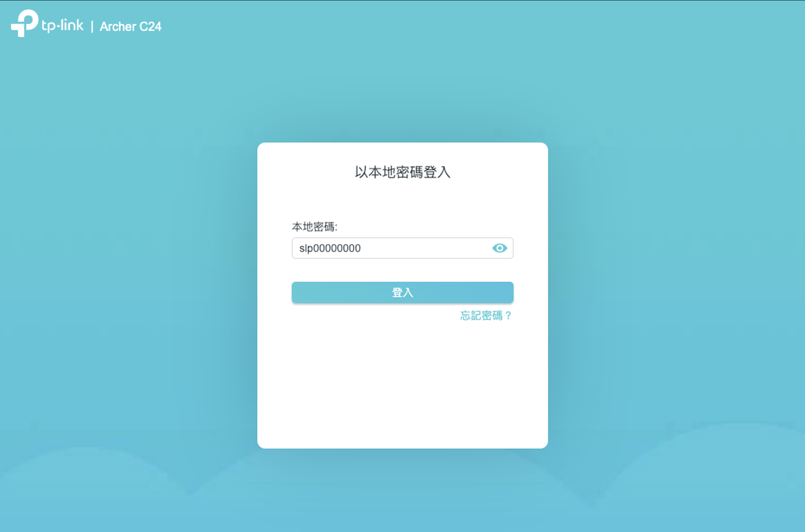Open the 忘記密碼？ forgot password link
This screenshot has height=532, width=805.
tap(486, 316)
